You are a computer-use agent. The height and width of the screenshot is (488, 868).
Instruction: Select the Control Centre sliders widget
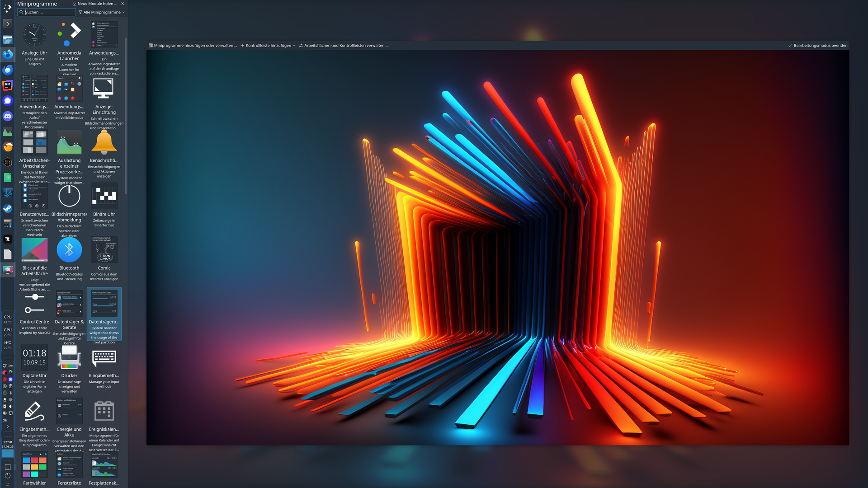[x=34, y=304]
